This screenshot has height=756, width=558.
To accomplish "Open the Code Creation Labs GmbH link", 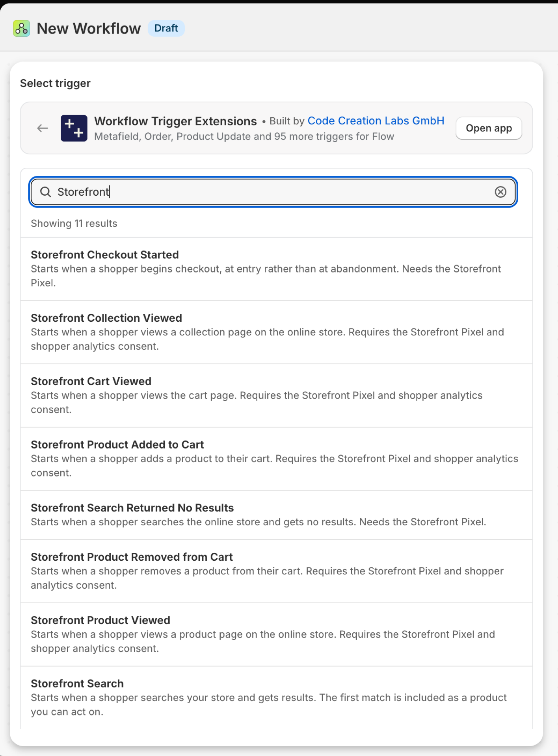I will [x=376, y=120].
